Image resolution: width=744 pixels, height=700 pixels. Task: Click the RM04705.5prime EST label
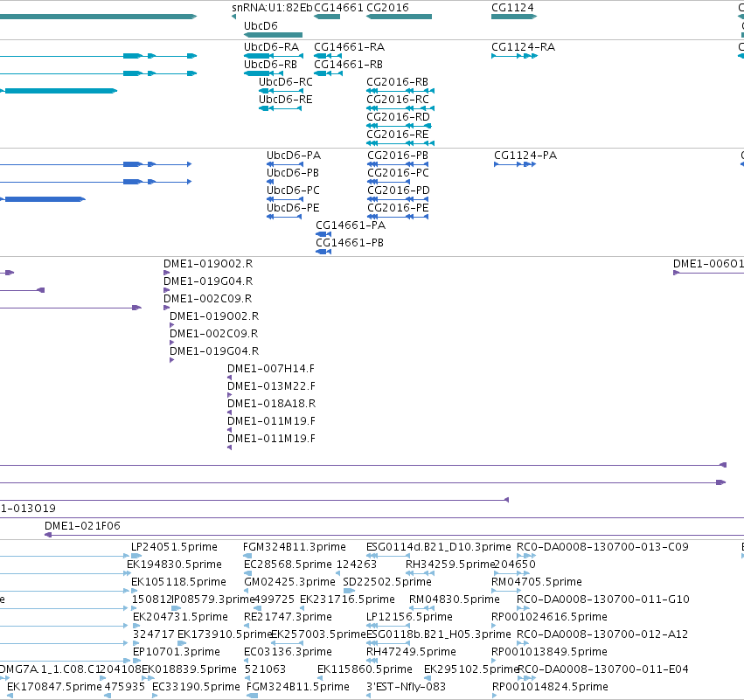click(x=537, y=582)
